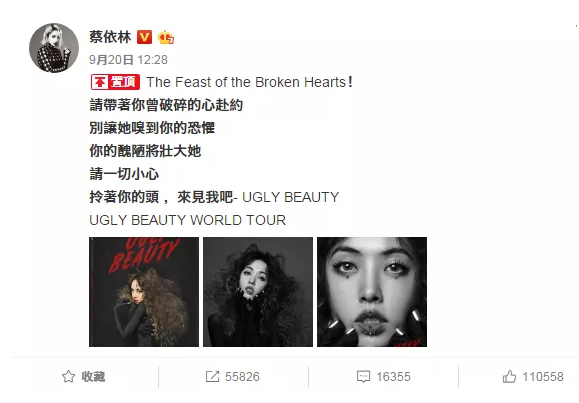This screenshot has width=579, height=403.
Task: Like the post with thumbs-up icon
Action: pos(509,376)
